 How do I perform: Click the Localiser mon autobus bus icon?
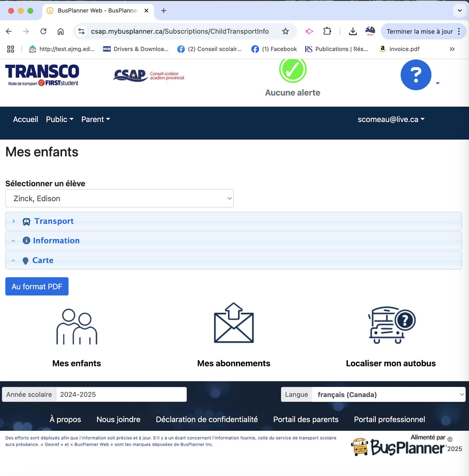(392, 325)
